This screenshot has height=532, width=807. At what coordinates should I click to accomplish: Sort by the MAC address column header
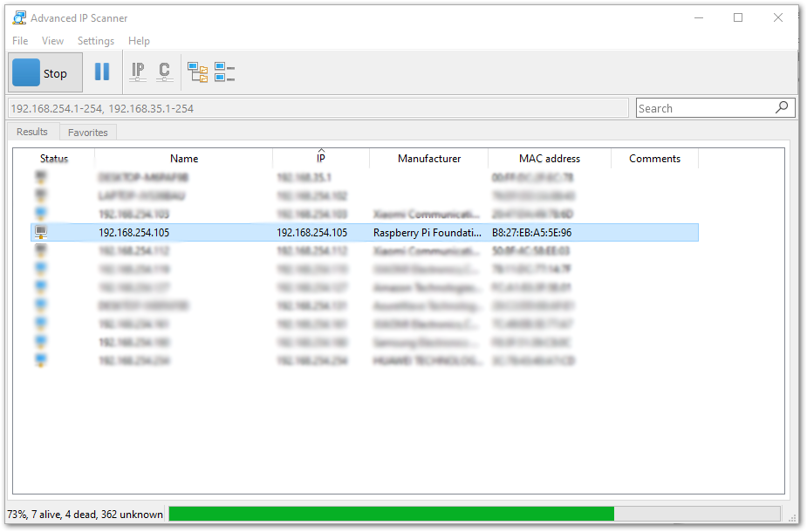pyautogui.click(x=549, y=159)
